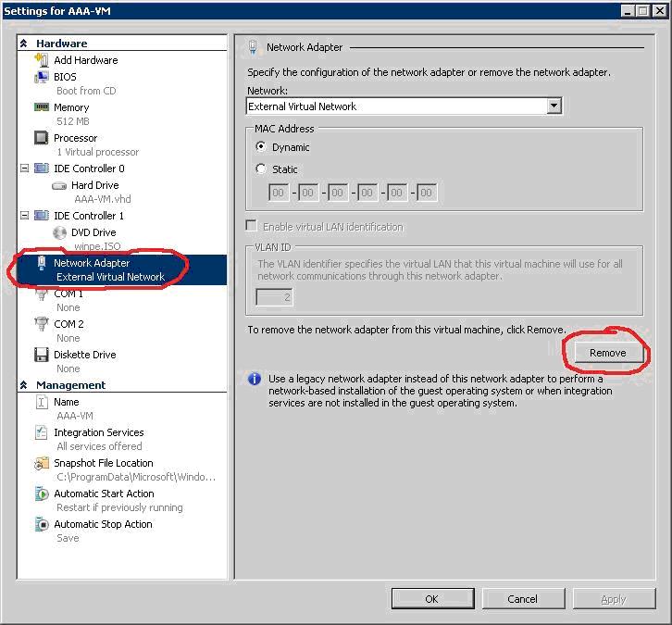Screen dimensions: 672x625
Task: Click the 'Boot from CD' text
Action: coord(86,91)
